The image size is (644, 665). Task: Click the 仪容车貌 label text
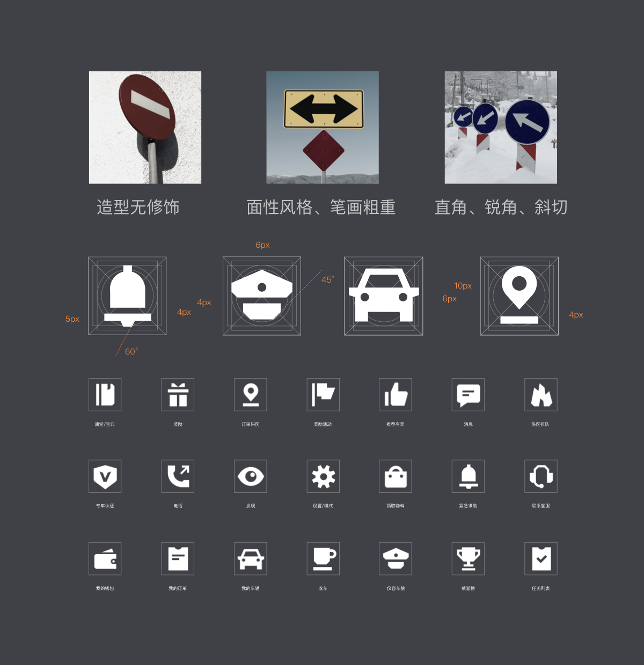click(x=396, y=588)
